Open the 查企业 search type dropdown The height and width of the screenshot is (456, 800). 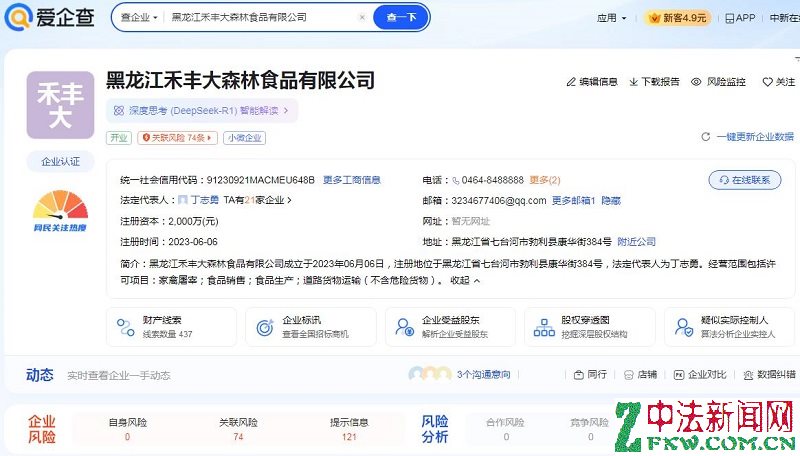[x=139, y=17]
